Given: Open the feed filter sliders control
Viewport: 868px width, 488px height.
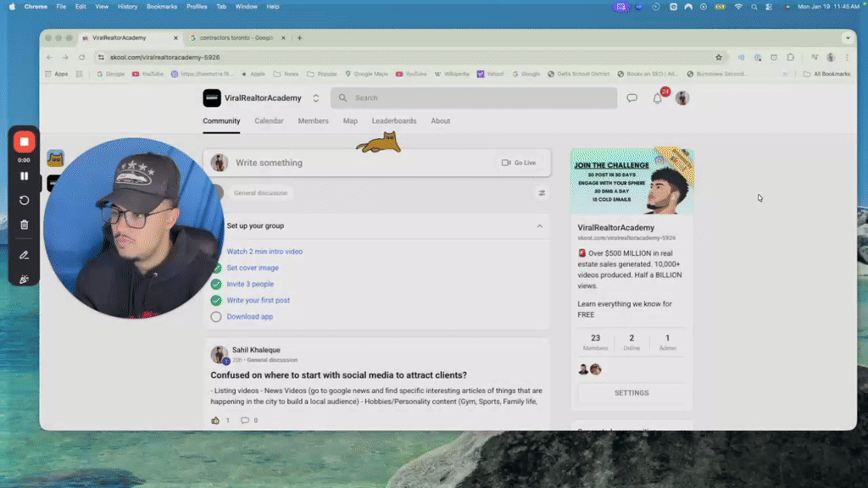Looking at the screenshot, I should click(x=542, y=192).
